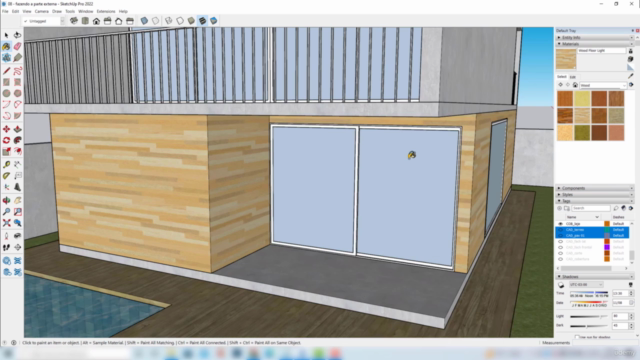Screen dimensions: 640x360
Task: Open the Extensions menu
Action: [x=106, y=11]
